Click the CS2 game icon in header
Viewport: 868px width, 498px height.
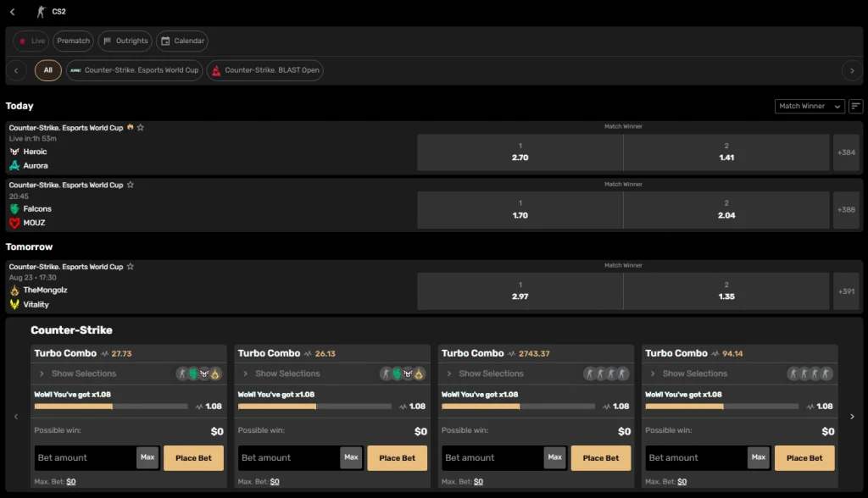(41, 12)
